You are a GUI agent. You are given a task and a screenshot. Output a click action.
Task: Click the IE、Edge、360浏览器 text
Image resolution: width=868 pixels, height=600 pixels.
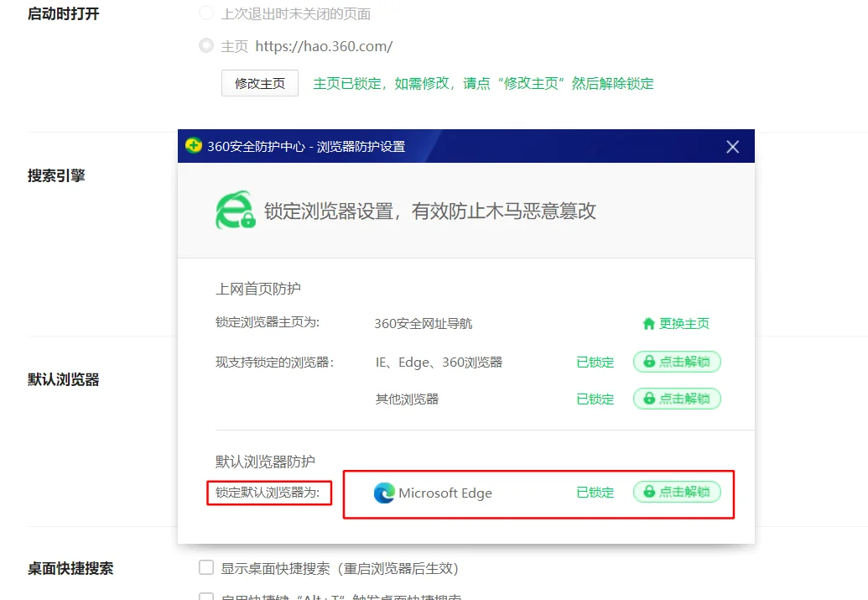(439, 363)
